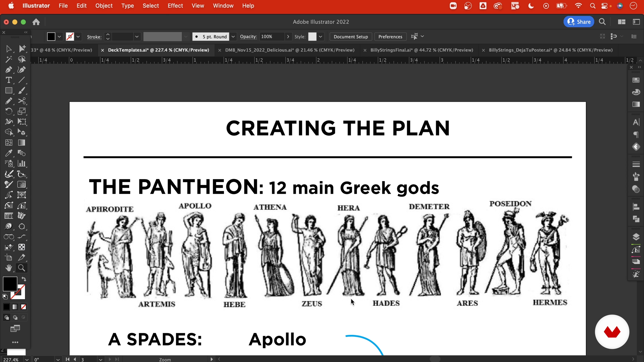Click the Document Setup button
This screenshot has width=644, height=362.
click(351, 37)
